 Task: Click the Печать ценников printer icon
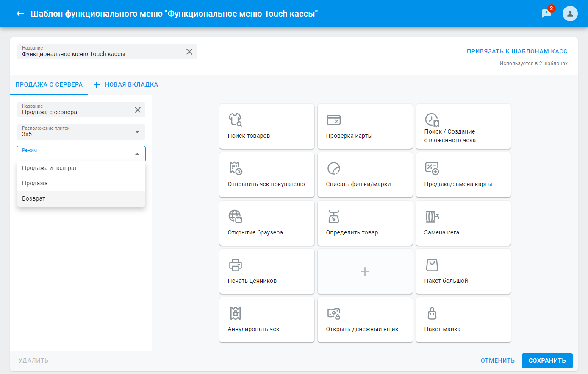pos(236,265)
